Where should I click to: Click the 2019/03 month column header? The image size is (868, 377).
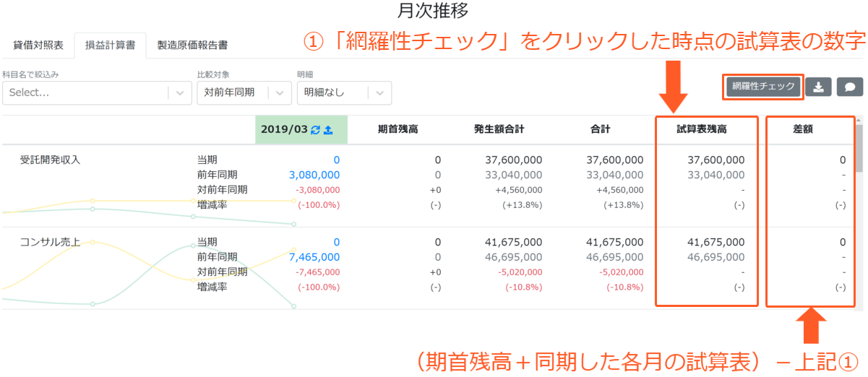coord(284,129)
